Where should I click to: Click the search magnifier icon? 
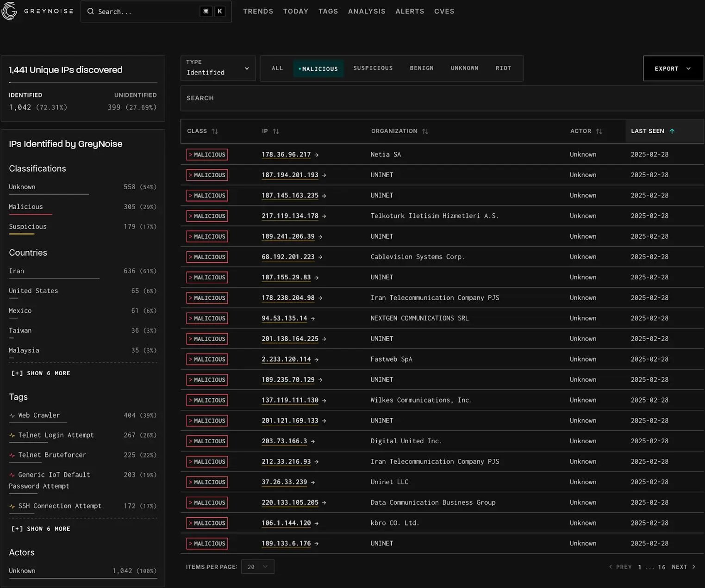(x=91, y=12)
